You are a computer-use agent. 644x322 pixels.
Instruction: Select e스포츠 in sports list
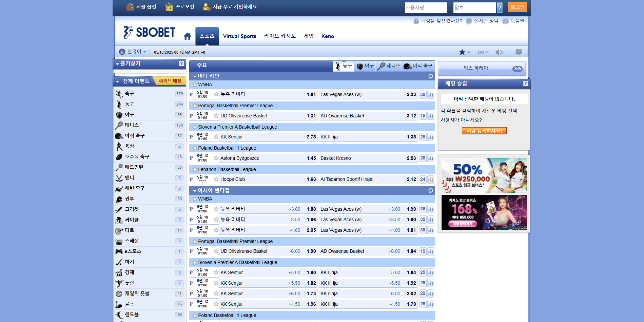click(x=150, y=251)
